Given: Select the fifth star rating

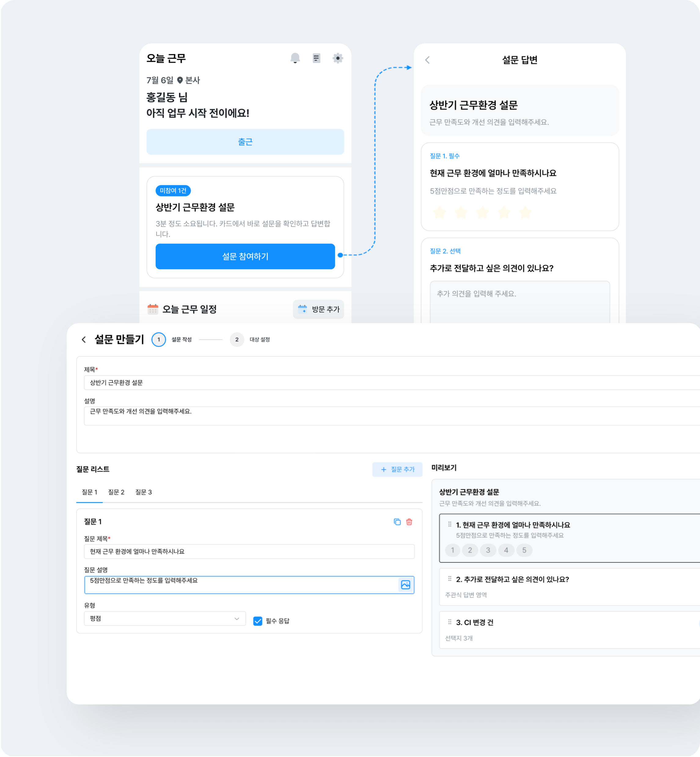Looking at the screenshot, I should pyautogui.click(x=525, y=212).
